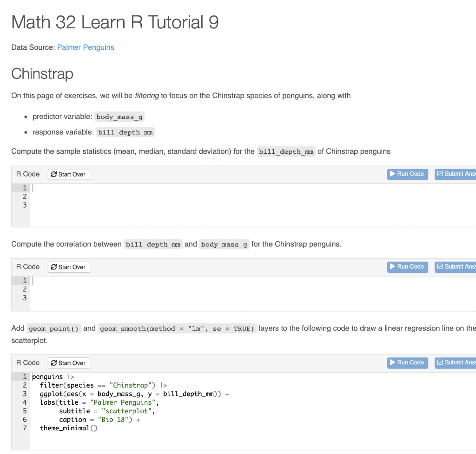
Task: Select the R Code tab of the first editor
Action: pyautogui.click(x=27, y=174)
